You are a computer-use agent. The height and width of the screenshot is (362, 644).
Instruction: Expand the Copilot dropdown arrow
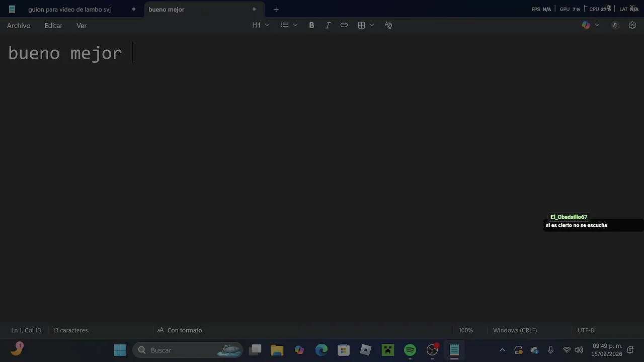click(x=597, y=25)
